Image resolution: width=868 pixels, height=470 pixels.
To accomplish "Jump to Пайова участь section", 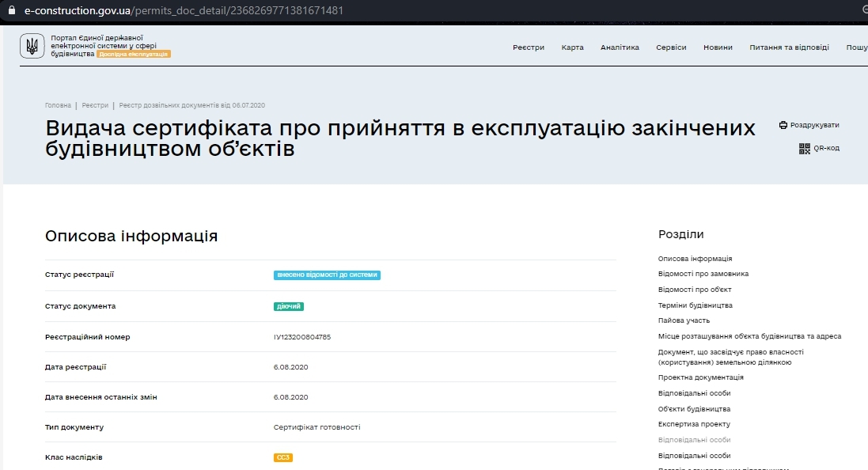I will [684, 320].
